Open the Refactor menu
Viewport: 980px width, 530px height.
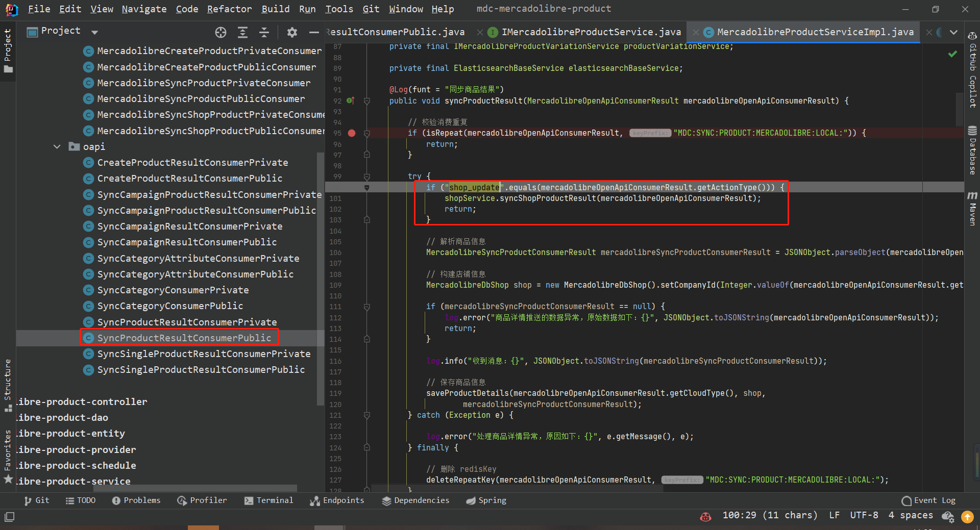point(229,9)
